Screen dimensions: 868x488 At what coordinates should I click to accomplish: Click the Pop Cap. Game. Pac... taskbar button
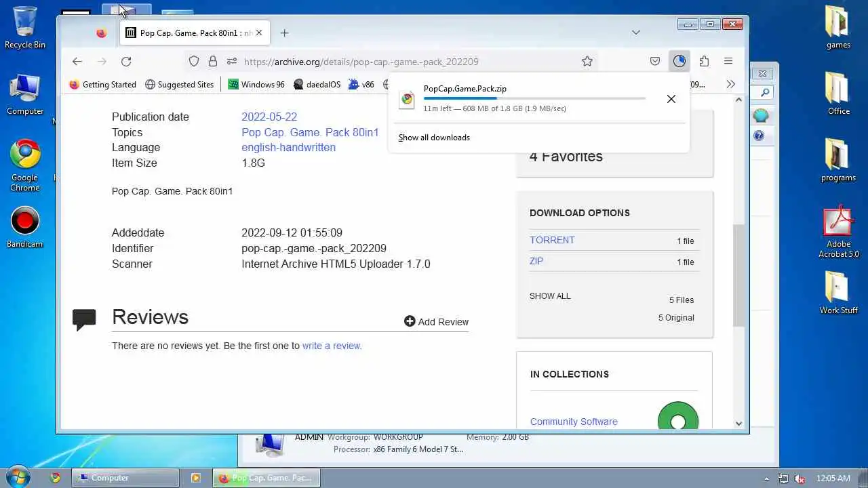(266, 478)
